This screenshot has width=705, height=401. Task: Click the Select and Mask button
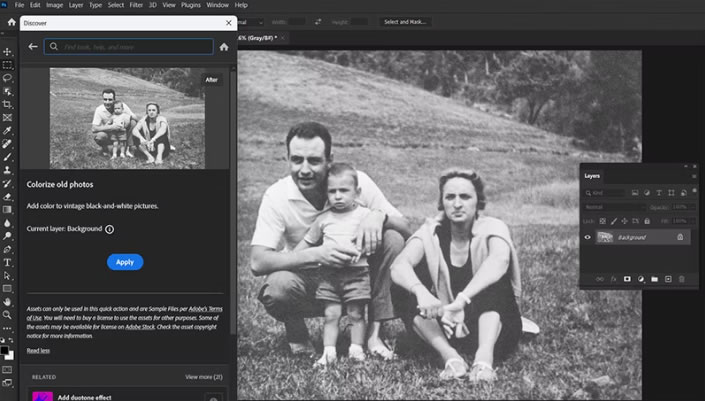(x=405, y=21)
